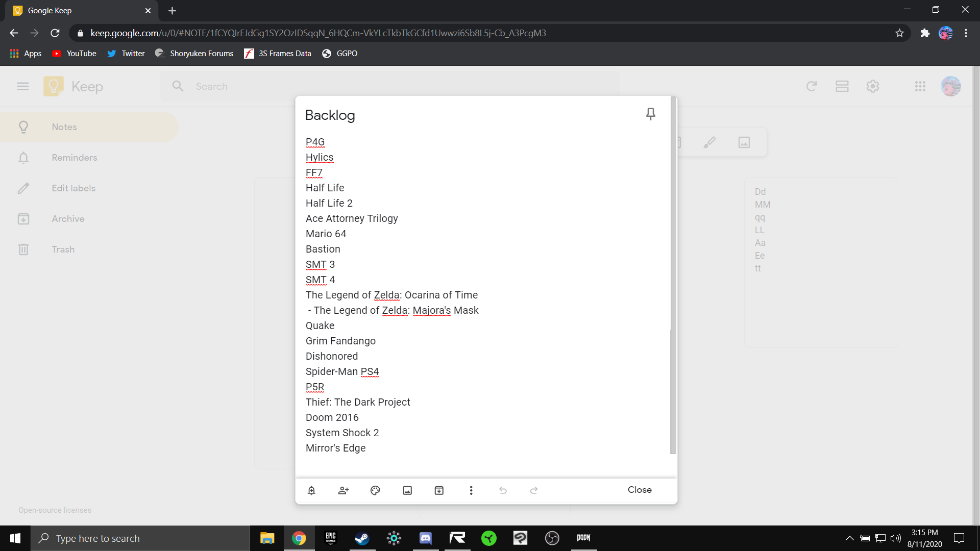Open the Shoryuken Forums bookmark
This screenshot has height=551, width=980.
coord(194,54)
